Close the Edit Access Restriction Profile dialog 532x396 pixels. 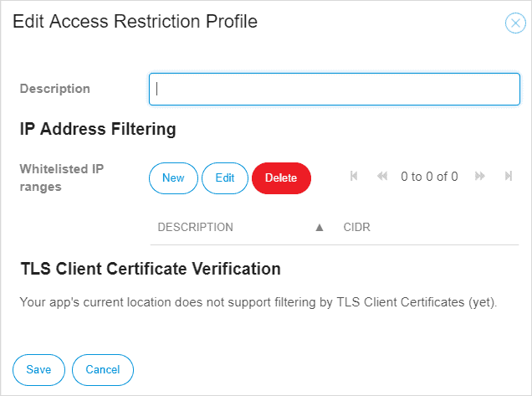click(514, 23)
